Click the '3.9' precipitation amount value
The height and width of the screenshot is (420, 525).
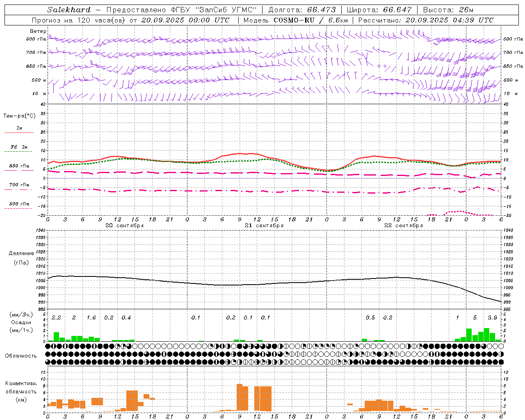tap(492, 318)
